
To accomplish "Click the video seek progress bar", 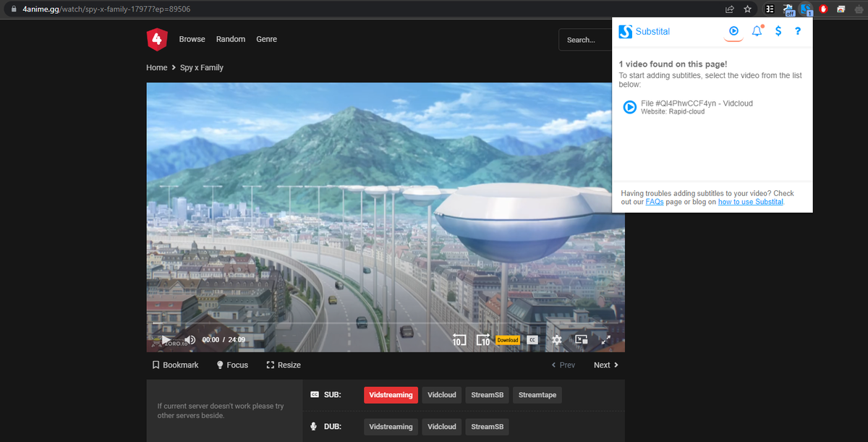I will [386, 323].
